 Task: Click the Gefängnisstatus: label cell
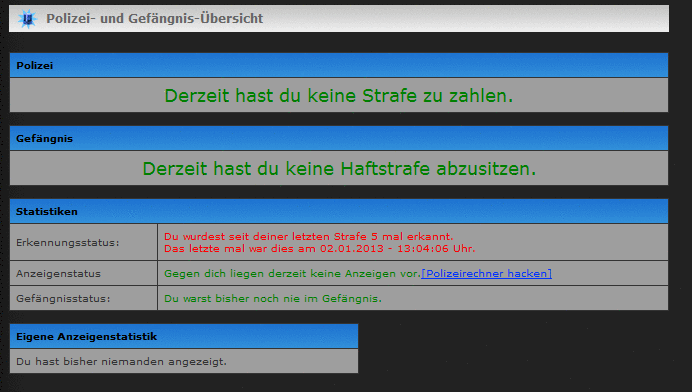pyautogui.click(x=83, y=298)
